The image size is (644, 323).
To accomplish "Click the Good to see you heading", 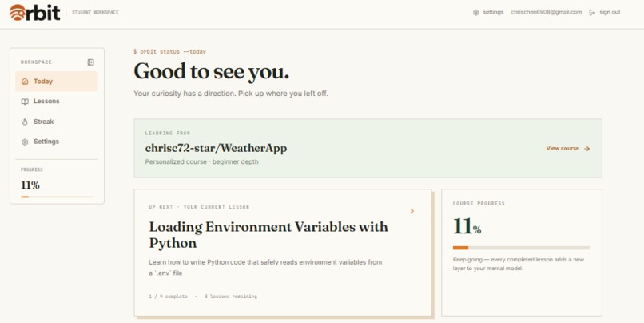I will (212, 71).
